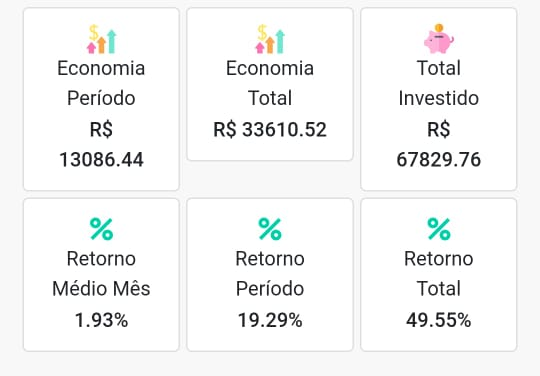Image resolution: width=540 pixels, height=376 pixels.
Task: Open the Retorno Médio Mês label
Action: (x=101, y=273)
